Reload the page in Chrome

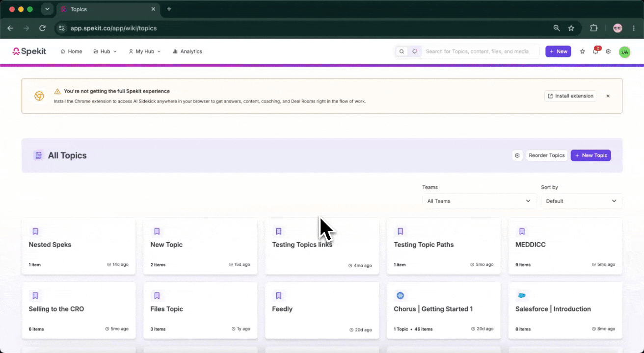[43, 28]
